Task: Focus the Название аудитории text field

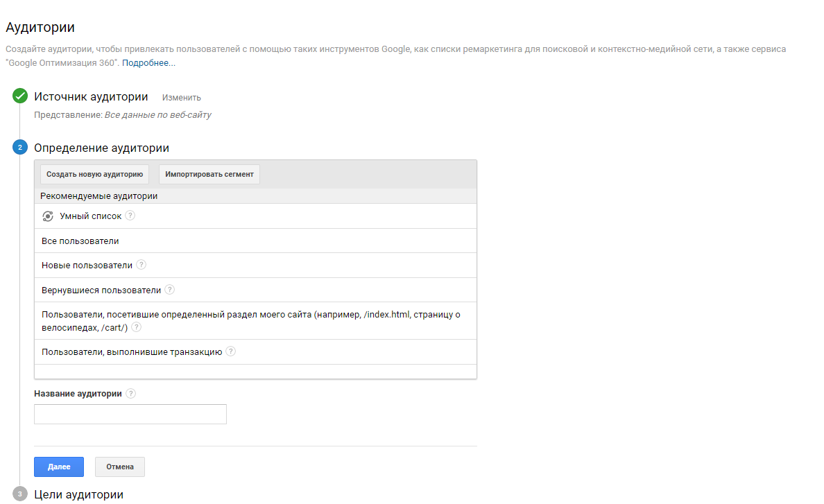Action: point(130,415)
